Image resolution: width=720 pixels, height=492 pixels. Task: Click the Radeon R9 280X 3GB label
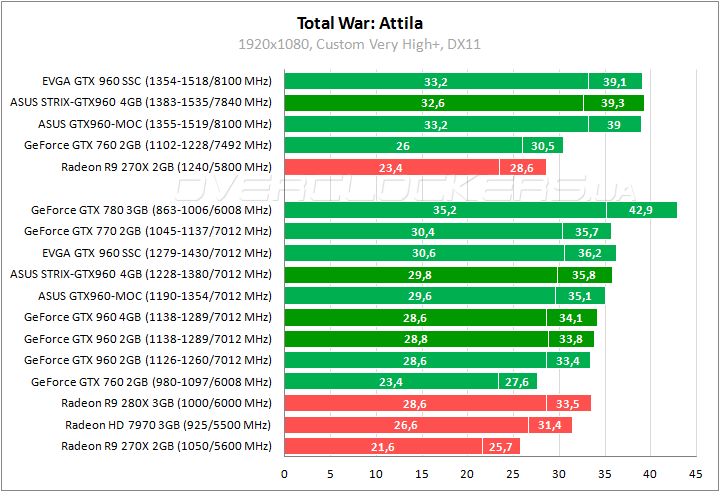tap(166, 403)
